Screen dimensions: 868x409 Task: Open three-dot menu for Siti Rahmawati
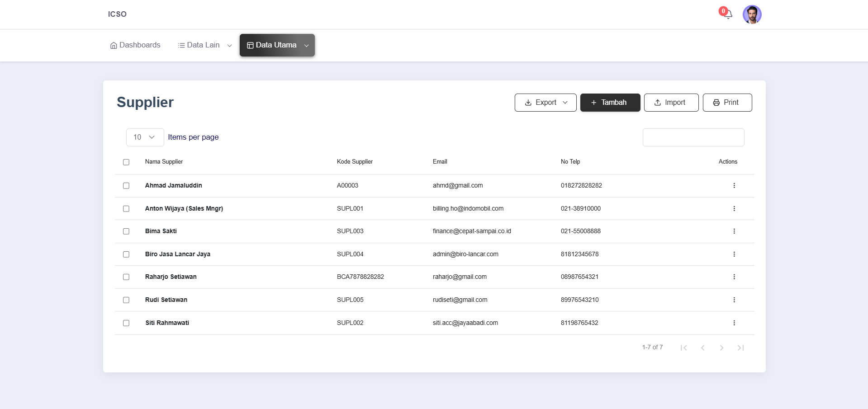[734, 323]
